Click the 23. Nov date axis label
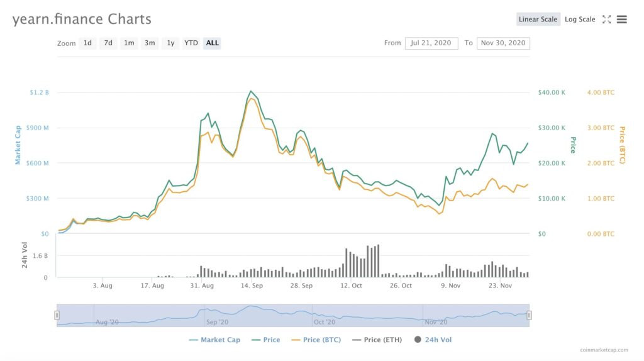This screenshot has height=361, width=644. click(500, 286)
